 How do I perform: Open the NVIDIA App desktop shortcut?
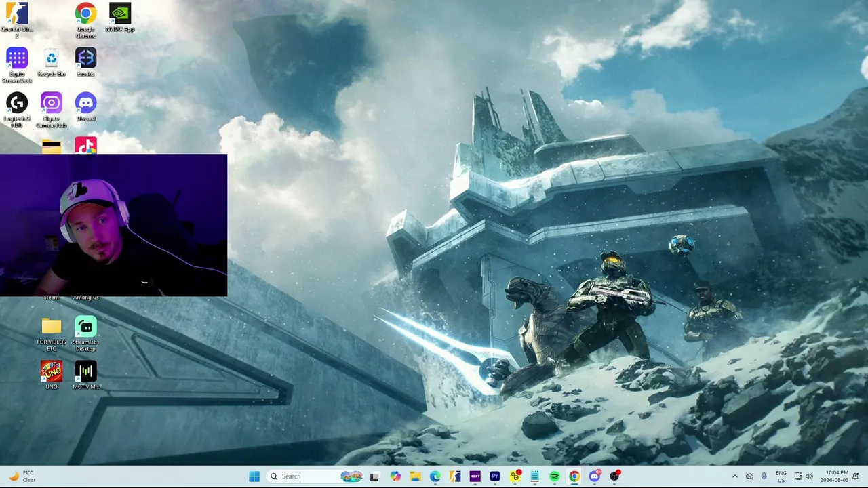point(120,18)
